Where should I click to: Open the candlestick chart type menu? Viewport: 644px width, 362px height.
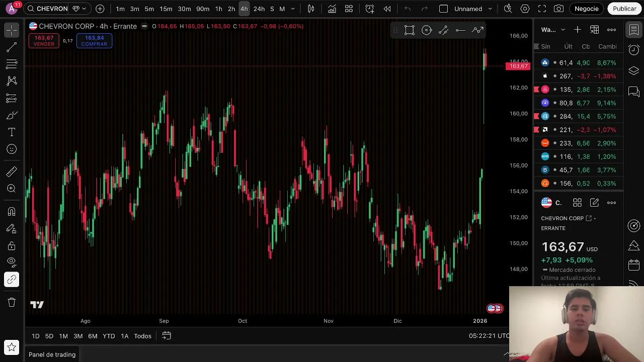pos(311,9)
